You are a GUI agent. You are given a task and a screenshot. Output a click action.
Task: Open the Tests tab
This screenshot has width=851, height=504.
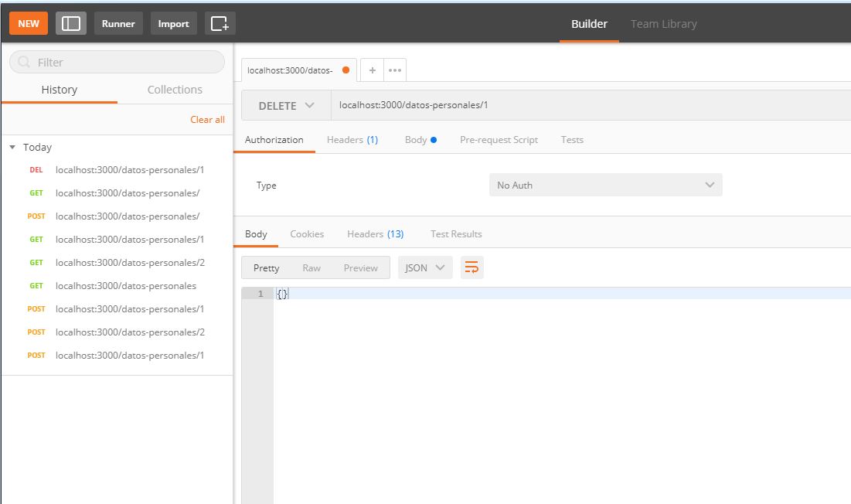coord(572,139)
